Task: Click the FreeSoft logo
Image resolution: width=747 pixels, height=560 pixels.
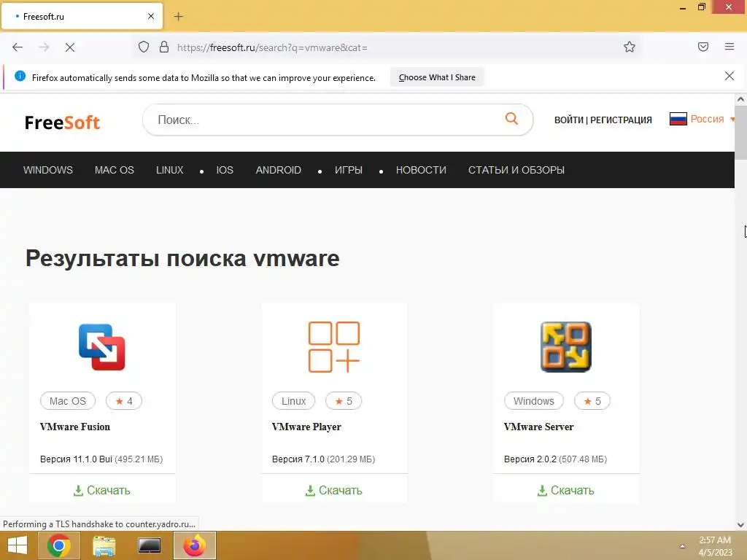Action: point(63,122)
